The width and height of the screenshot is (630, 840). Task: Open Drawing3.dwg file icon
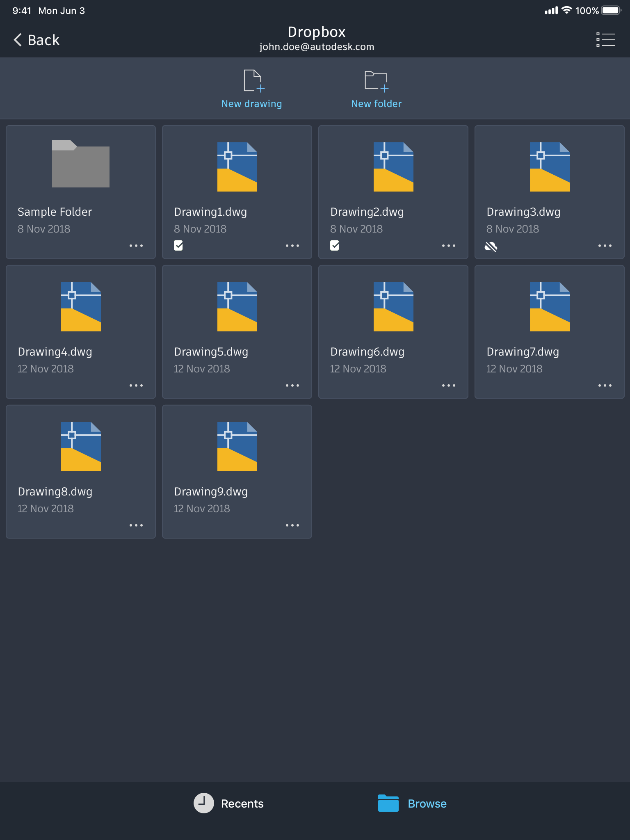550,167
